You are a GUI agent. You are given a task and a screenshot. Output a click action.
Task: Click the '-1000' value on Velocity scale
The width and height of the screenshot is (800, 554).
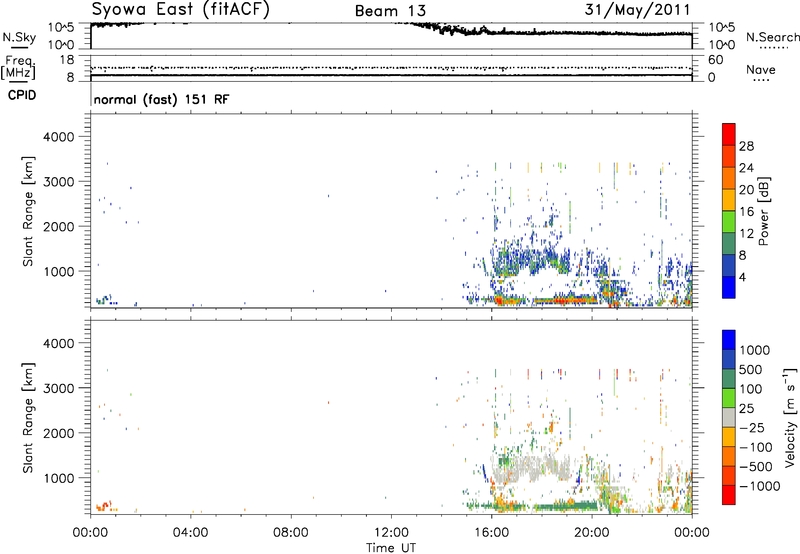tap(760, 486)
